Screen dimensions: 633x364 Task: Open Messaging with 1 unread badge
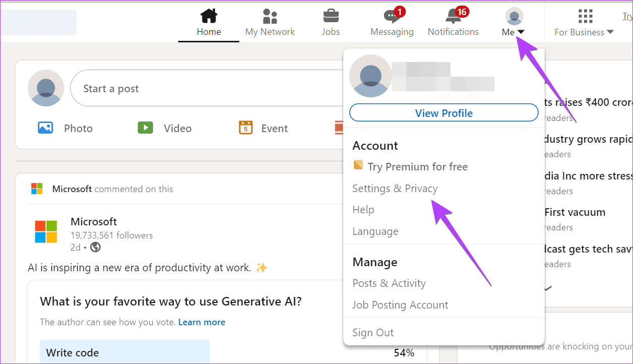click(x=392, y=23)
